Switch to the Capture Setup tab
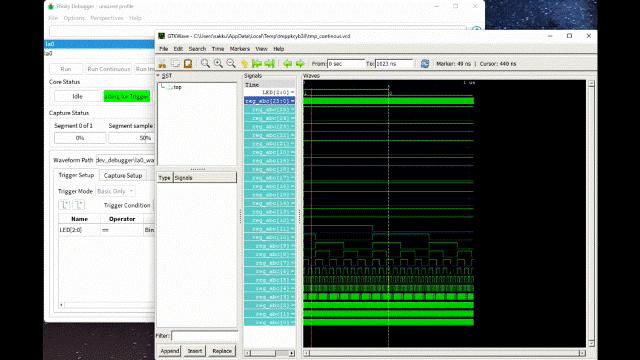 point(123,176)
